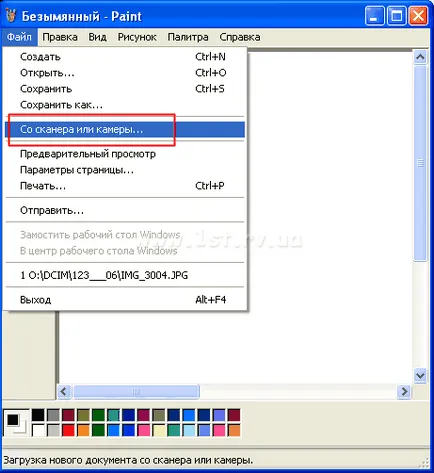Open the Палитра menu
The image size is (434, 473).
tap(188, 37)
